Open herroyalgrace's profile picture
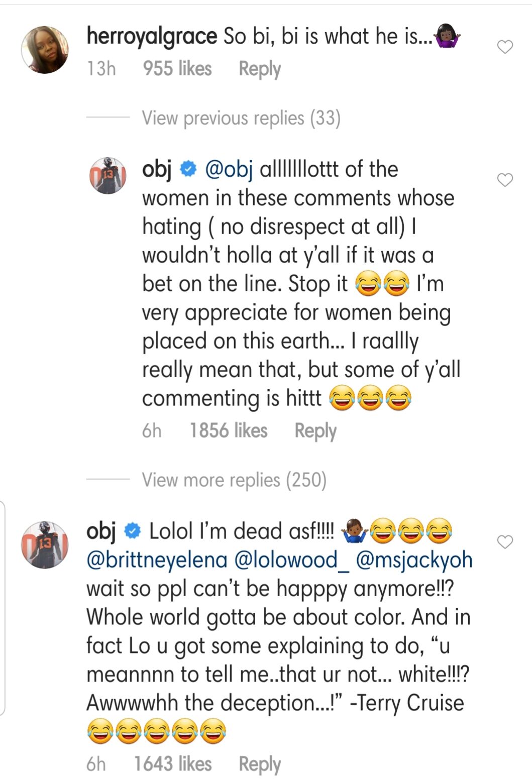This screenshot has width=532, height=779. tap(45, 50)
